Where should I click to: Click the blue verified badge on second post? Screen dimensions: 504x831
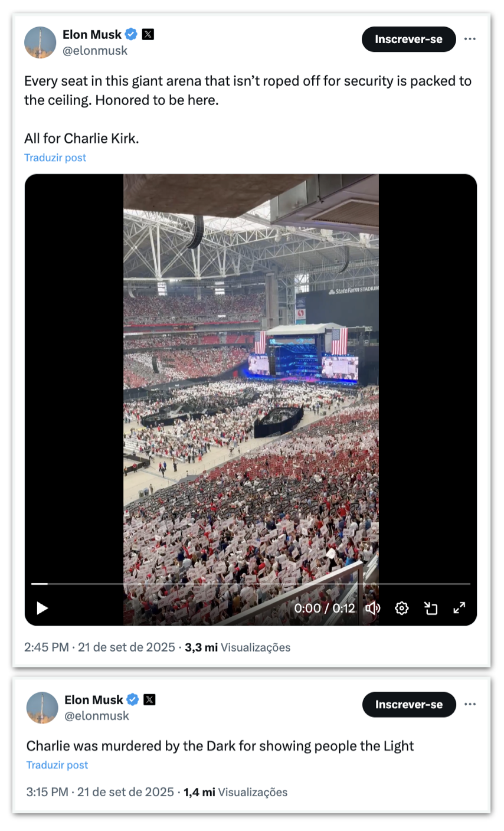click(x=133, y=699)
